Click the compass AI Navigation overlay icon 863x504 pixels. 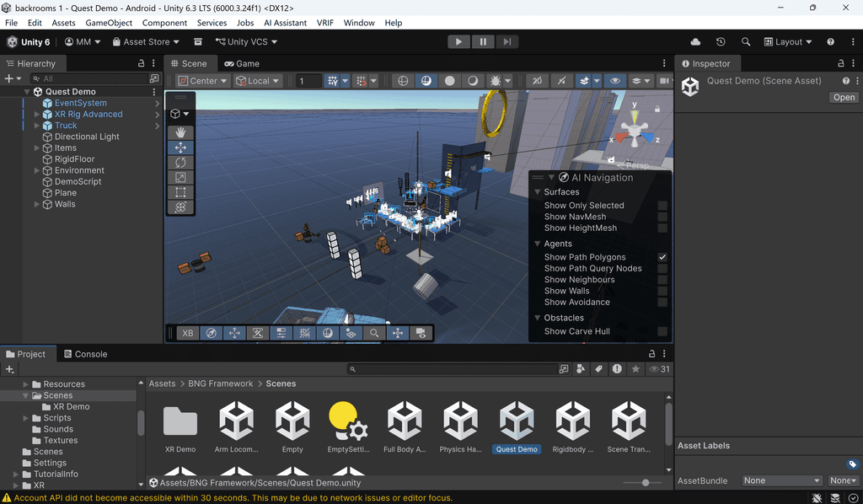(212, 333)
